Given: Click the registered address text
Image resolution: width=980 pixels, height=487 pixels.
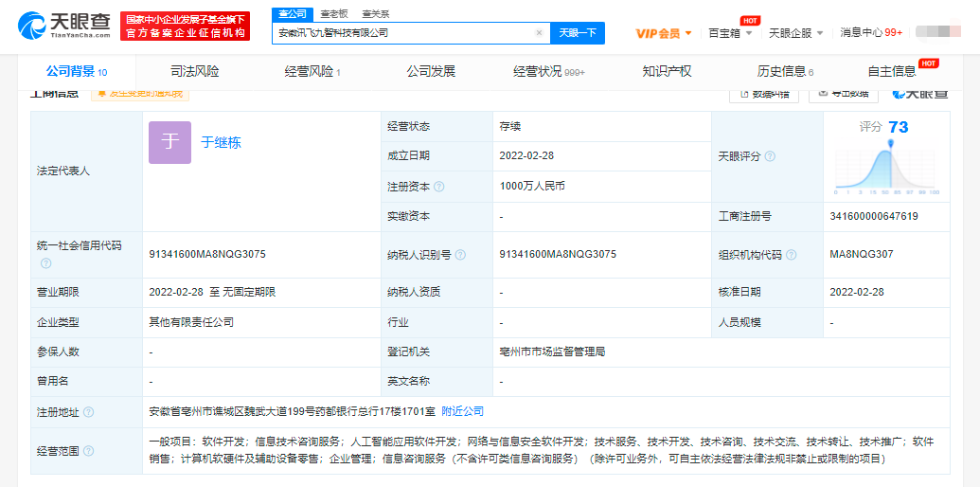Looking at the screenshot, I should tap(293, 412).
